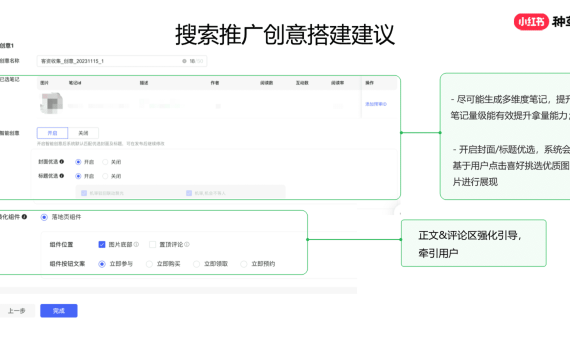Viewport: 570px width, 360px height.
Task: Click the blue link in 操作 column
Action: (376, 104)
